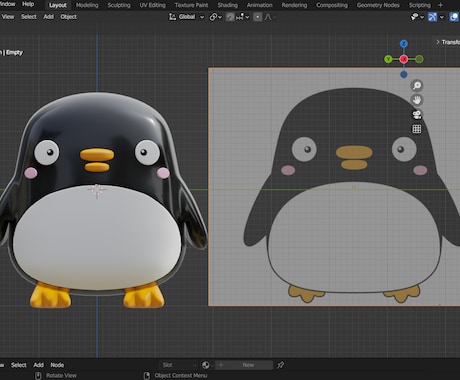Viewport: 460px width, 380px height.
Task: Click the negative Z axis gizmo dot
Action: [x=404, y=75]
